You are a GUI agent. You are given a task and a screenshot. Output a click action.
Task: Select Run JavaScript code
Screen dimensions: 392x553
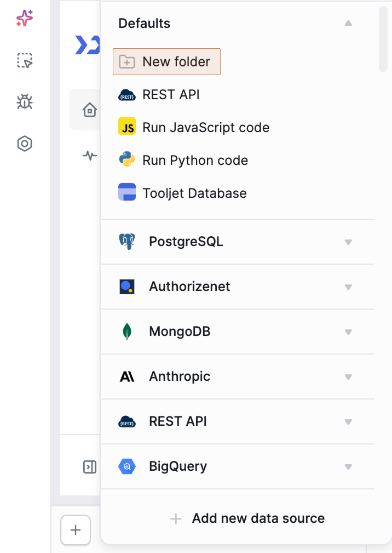click(194, 127)
